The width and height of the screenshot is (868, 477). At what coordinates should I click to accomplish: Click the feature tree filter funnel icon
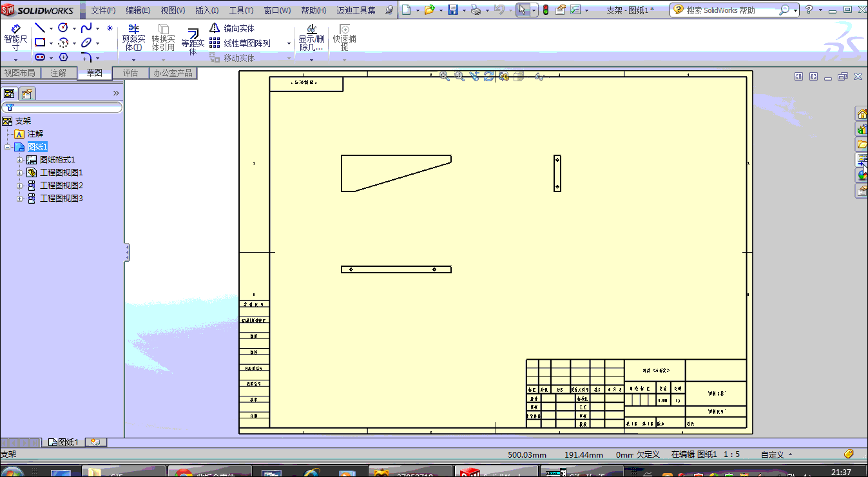click(x=10, y=108)
